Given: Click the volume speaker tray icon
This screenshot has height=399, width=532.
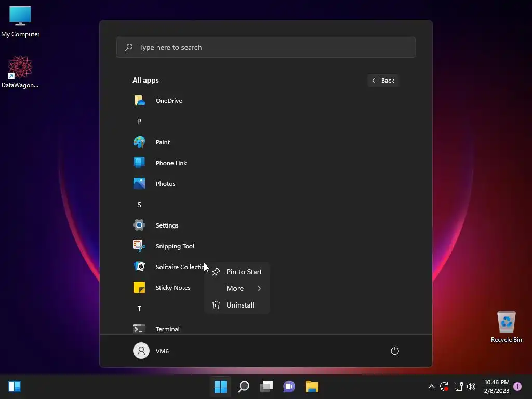Looking at the screenshot, I should click(x=471, y=387).
